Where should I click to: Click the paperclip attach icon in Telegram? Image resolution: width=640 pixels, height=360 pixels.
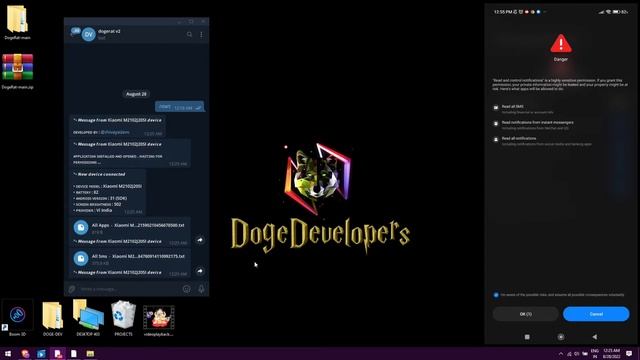(72, 289)
